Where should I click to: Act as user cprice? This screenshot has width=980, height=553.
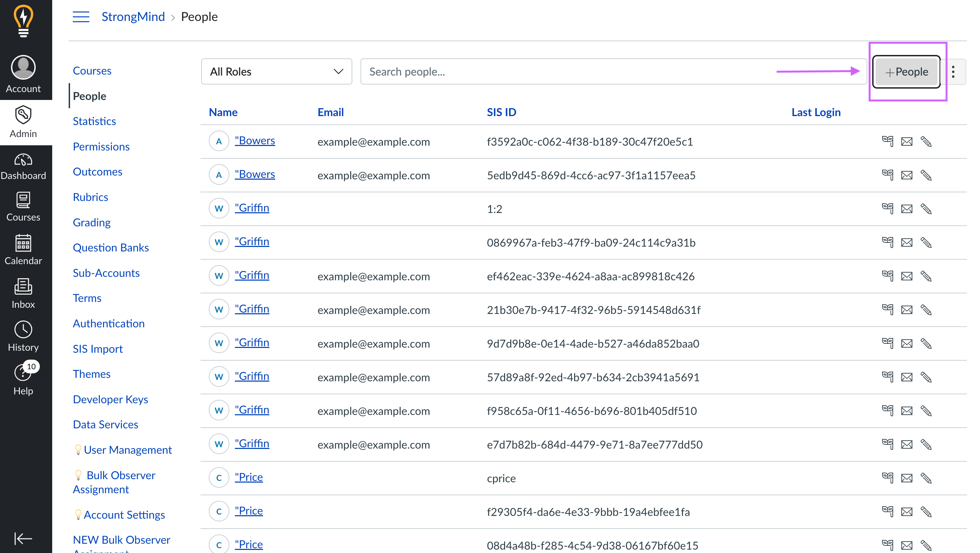click(x=888, y=478)
